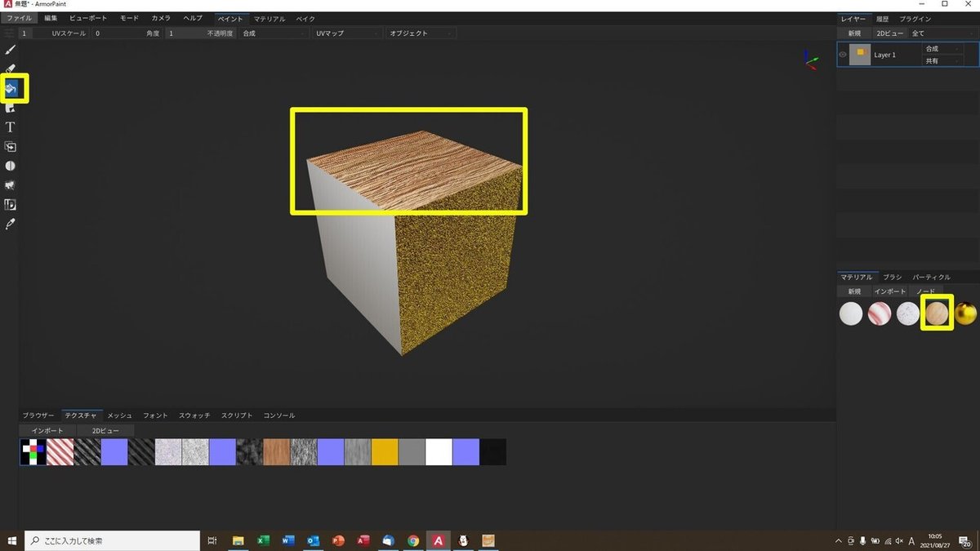
Task: Click インポート in material panel
Action: pos(890,291)
